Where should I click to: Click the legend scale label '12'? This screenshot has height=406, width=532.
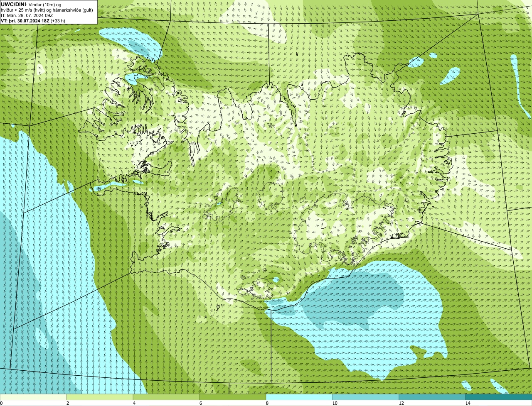401,403
